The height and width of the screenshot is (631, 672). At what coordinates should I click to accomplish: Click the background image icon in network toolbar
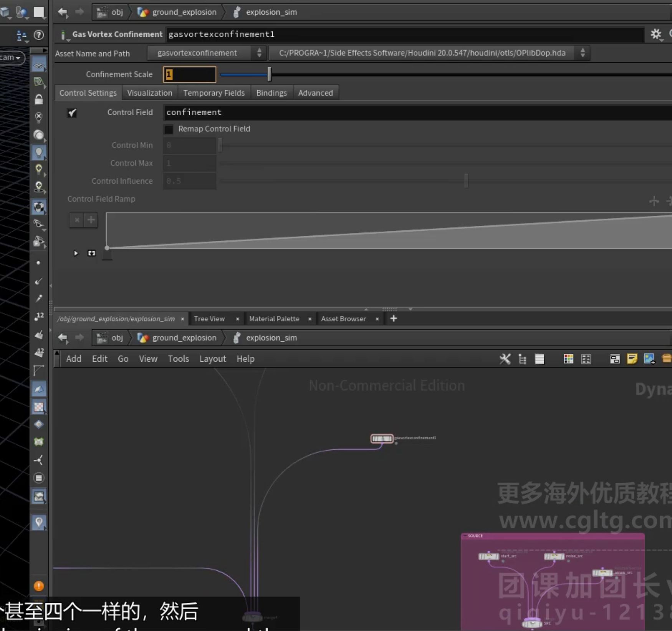(649, 359)
